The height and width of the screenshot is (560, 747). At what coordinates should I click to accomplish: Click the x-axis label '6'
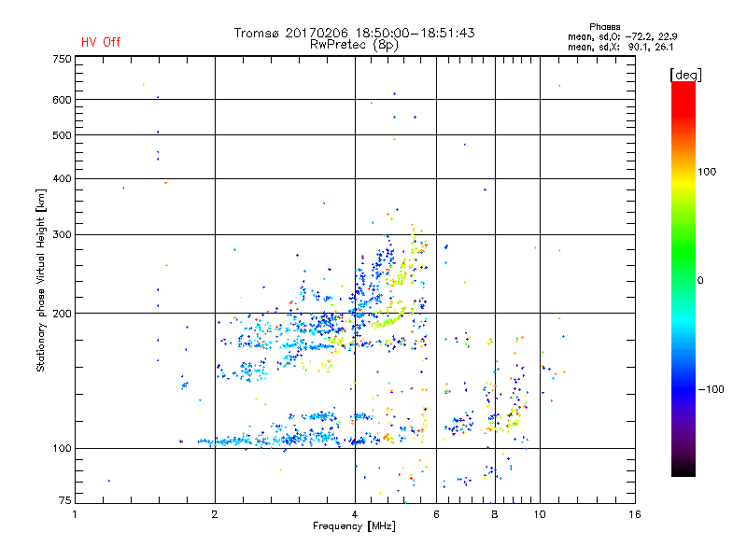[436, 514]
